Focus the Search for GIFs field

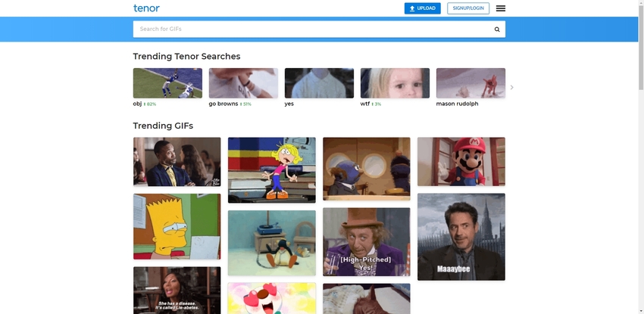coord(311,30)
